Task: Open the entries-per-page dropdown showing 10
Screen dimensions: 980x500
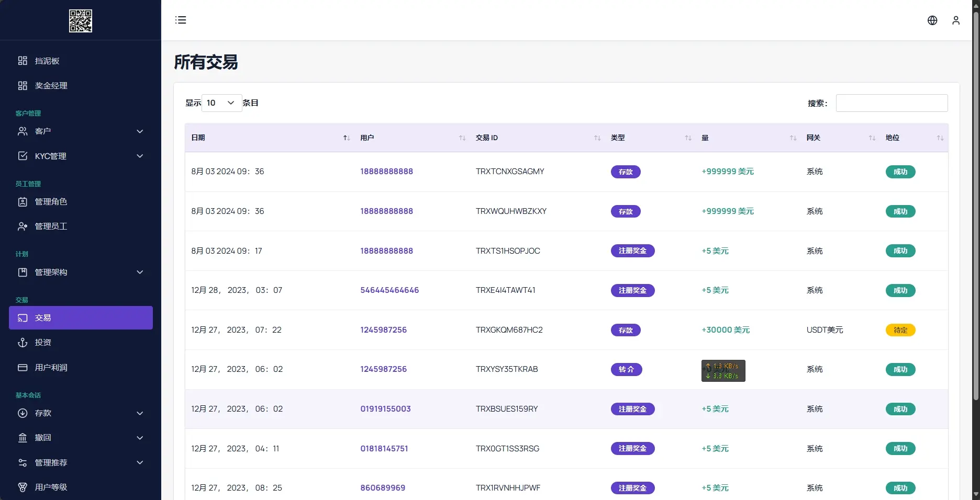Action: (221, 103)
